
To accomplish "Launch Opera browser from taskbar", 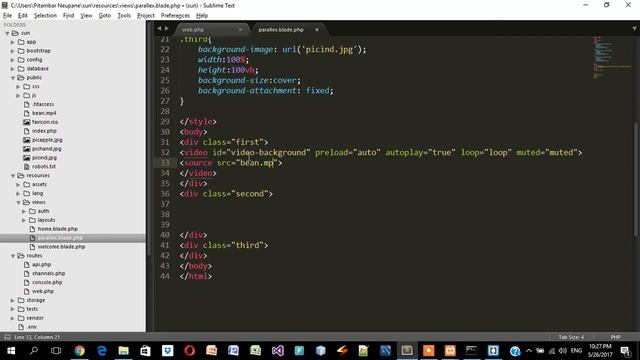I will click(189, 351).
